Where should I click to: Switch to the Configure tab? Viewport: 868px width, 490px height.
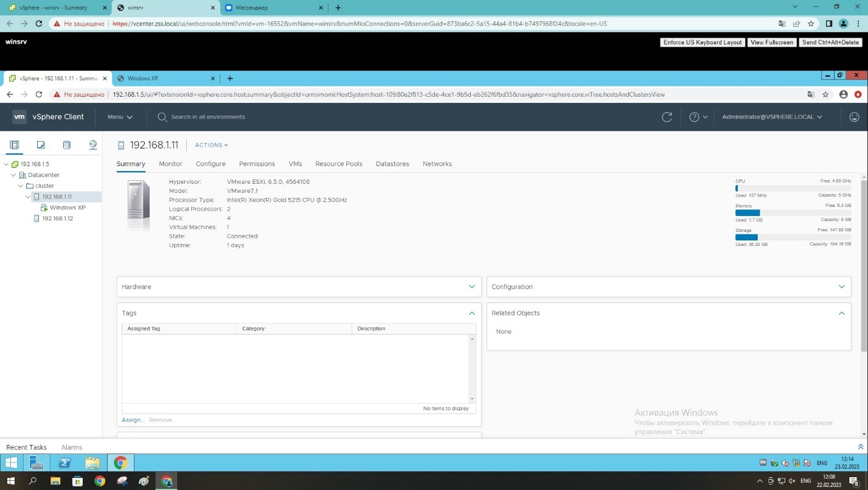tap(210, 164)
